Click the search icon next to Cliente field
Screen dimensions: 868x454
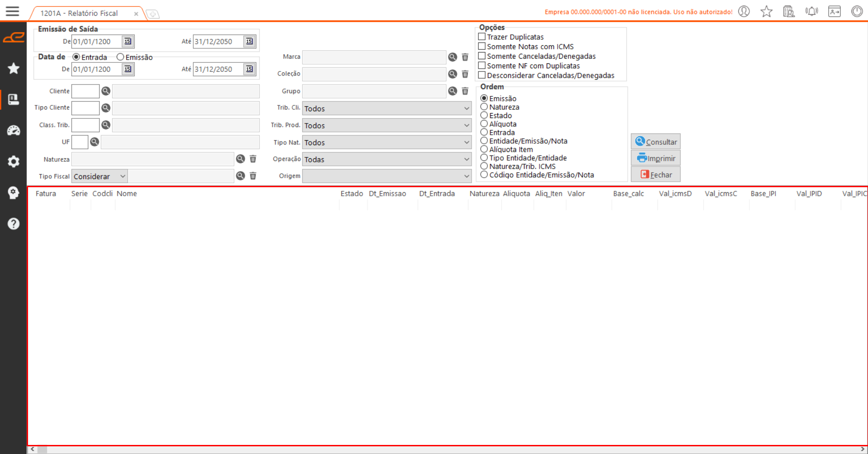pos(106,91)
